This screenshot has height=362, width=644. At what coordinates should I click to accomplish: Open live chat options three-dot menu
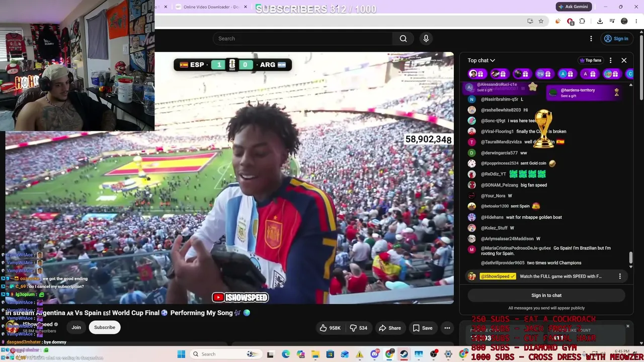point(610,60)
